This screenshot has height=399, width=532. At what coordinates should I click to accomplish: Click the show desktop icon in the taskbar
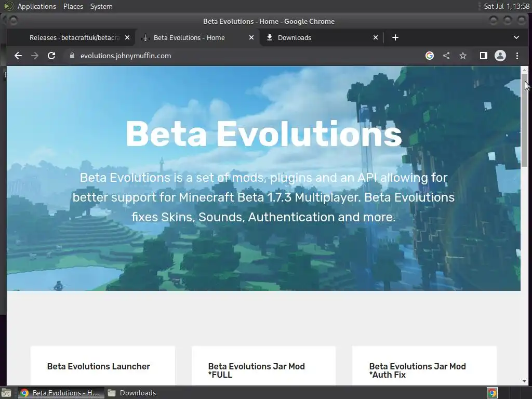click(6, 393)
